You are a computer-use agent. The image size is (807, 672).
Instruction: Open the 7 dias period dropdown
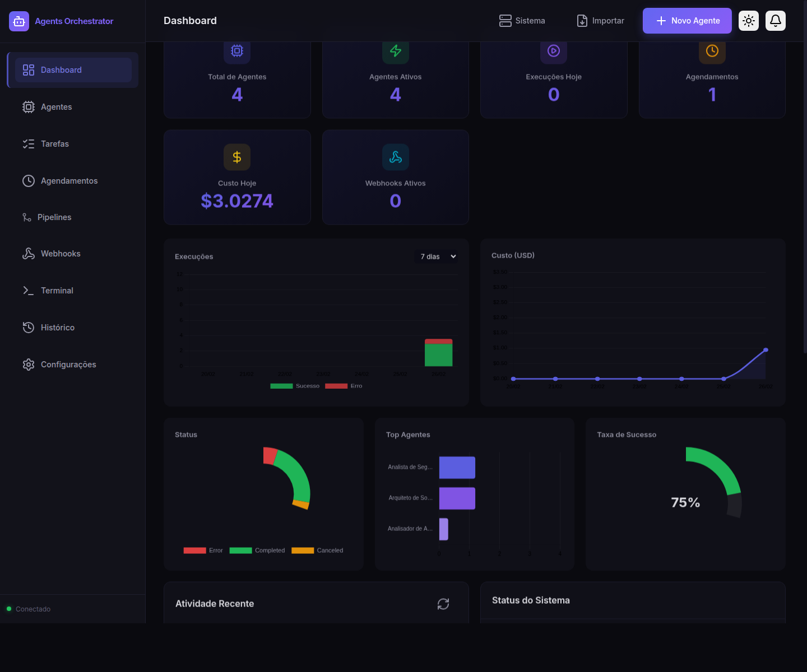tap(436, 256)
